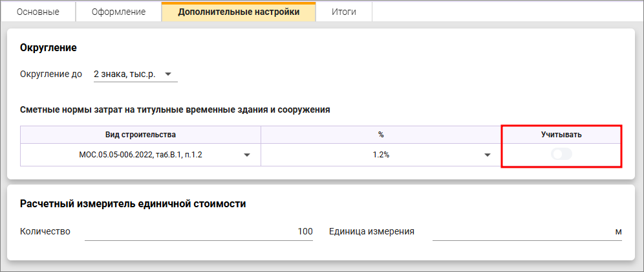Click the Округление section heading
Screen dimensions: 644x272
pyautogui.click(x=48, y=48)
